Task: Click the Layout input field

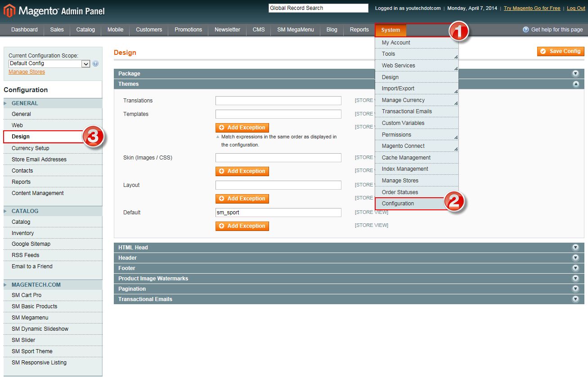Action: point(278,185)
